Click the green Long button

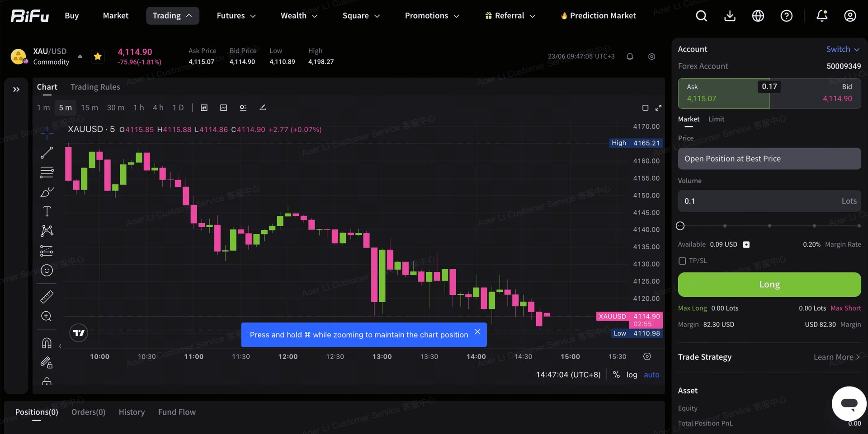[x=769, y=285]
